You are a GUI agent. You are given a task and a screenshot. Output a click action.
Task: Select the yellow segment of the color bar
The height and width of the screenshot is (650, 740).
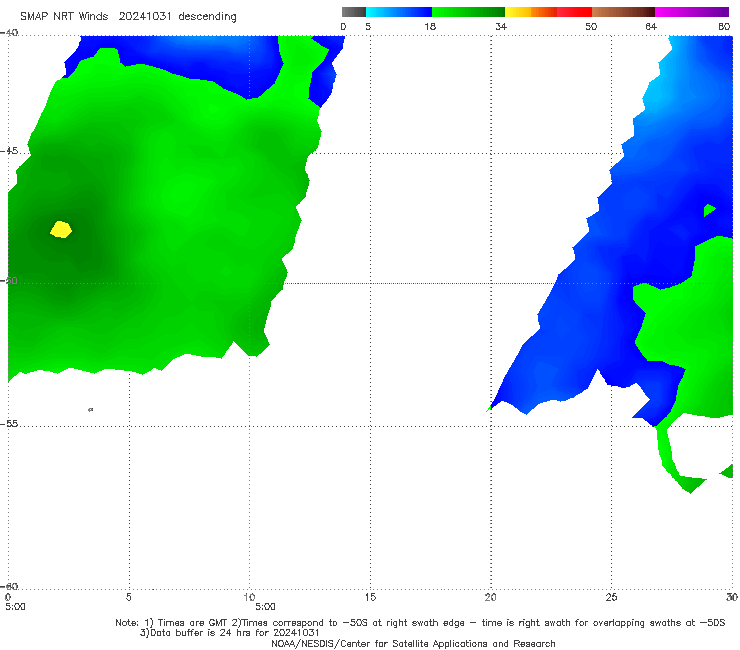518,12
